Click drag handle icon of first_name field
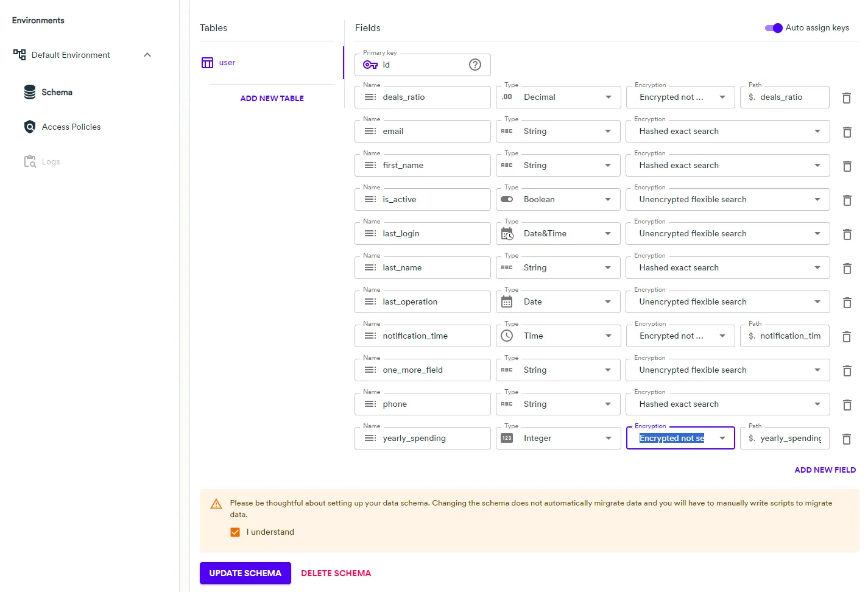Image resolution: width=868 pixels, height=592 pixels. click(370, 165)
